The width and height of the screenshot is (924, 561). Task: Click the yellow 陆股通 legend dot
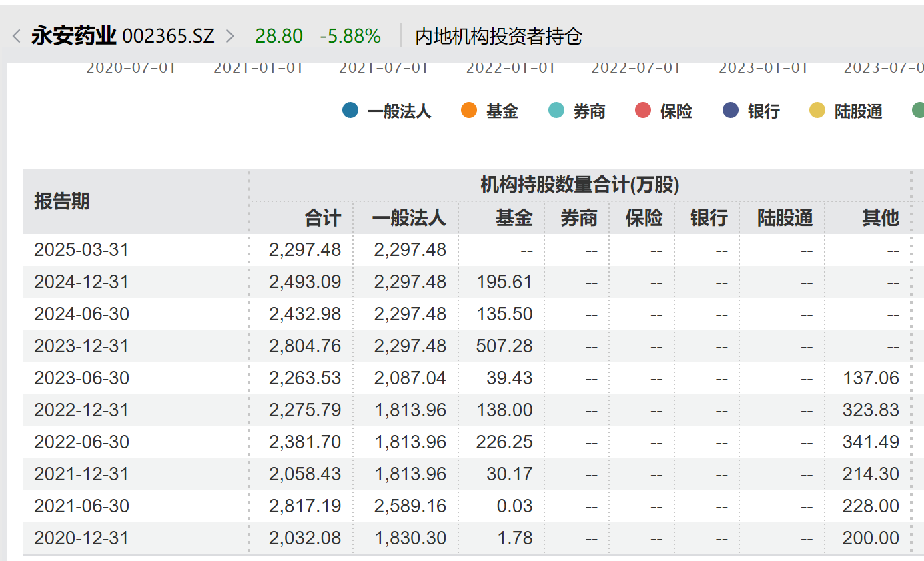[x=817, y=111]
